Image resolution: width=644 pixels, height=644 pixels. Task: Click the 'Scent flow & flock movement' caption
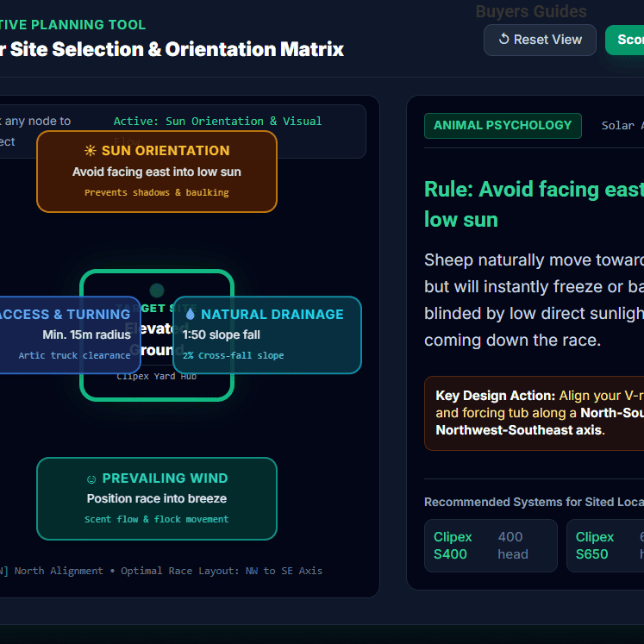pos(157,520)
